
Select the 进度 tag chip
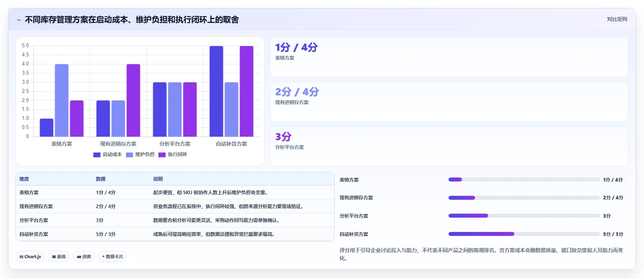click(84, 257)
